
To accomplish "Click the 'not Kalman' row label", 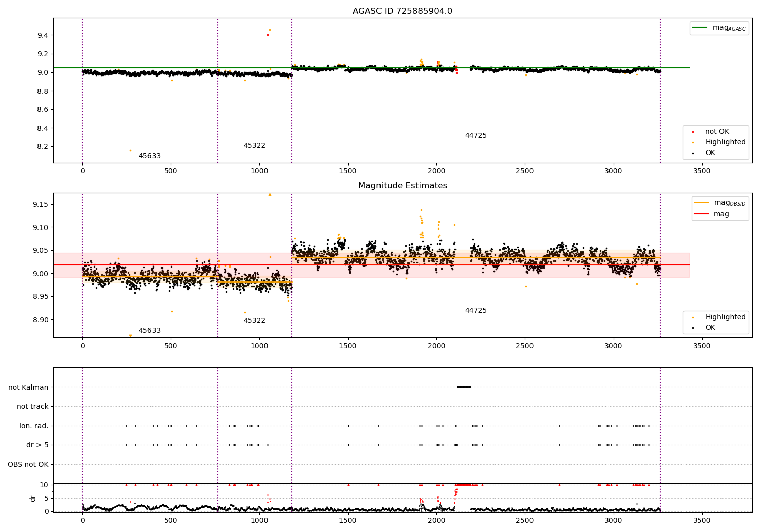I will click(28, 387).
